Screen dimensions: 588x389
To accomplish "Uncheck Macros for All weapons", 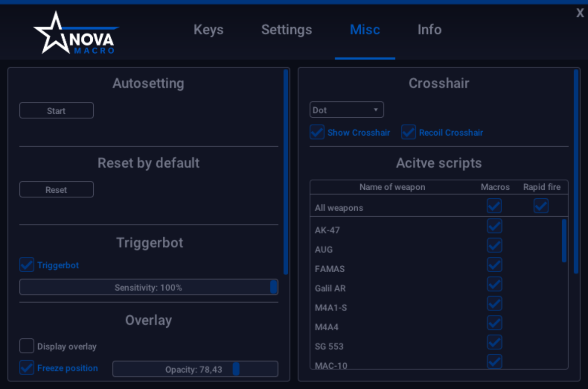I will click(494, 205).
